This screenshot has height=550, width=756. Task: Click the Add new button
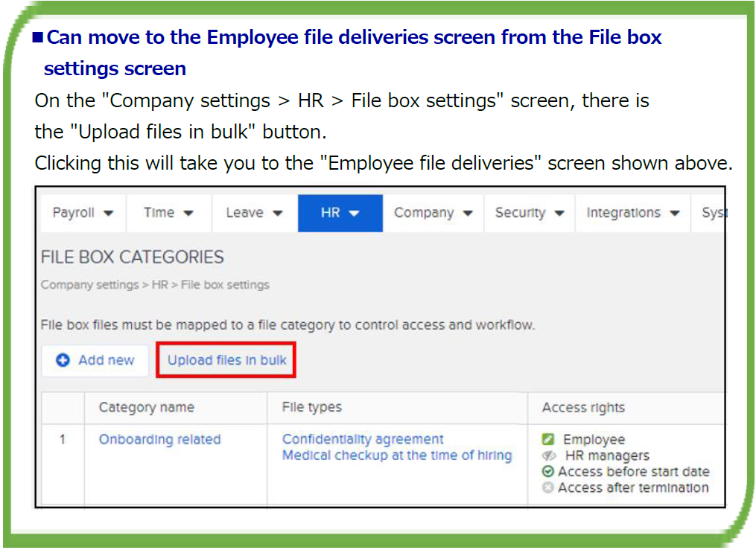[95, 360]
